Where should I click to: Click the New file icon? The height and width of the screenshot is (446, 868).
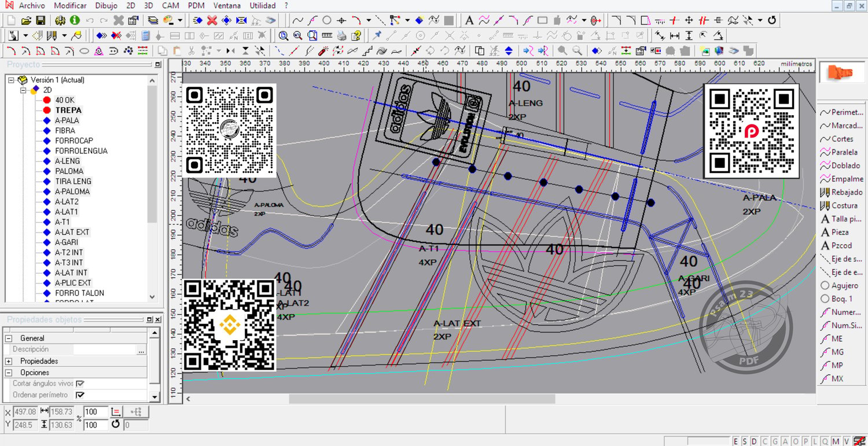pyautogui.click(x=12, y=20)
